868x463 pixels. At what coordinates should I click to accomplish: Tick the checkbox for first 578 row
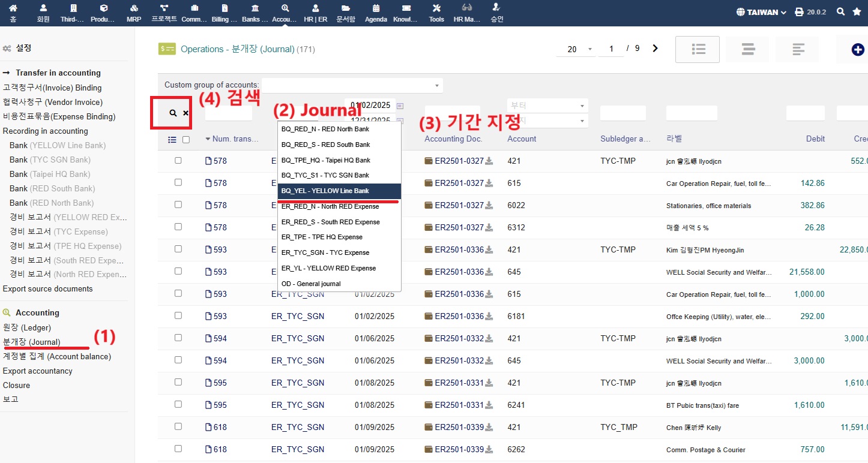point(178,161)
